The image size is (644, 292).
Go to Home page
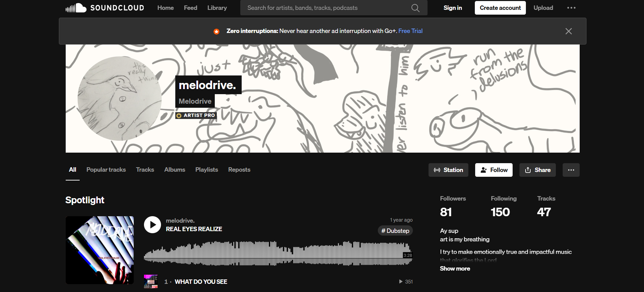pos(165,8)
